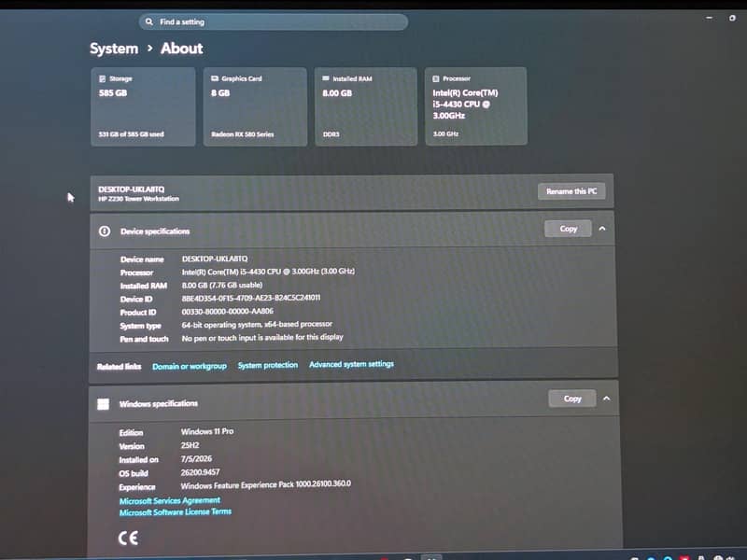The height and width of the screenshot is (560, 747).
Task: Click the Windows Feature Experience Pack text
Action: click(x=266, y=484)
